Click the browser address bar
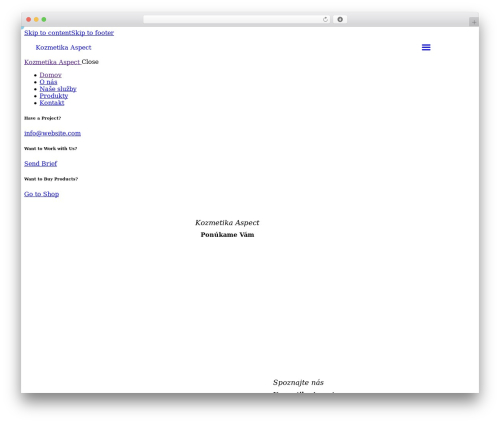Viewport: 500px width, 423px height. (x=237, y=20)
